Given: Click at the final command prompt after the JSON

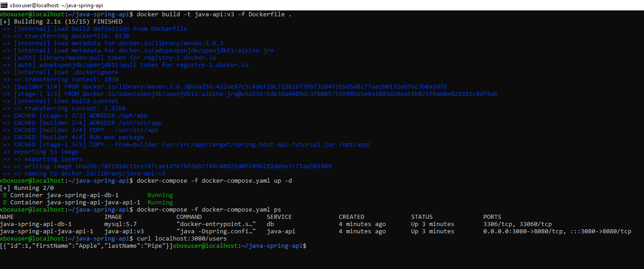Looking at the screenshot, I should (308, 246).
